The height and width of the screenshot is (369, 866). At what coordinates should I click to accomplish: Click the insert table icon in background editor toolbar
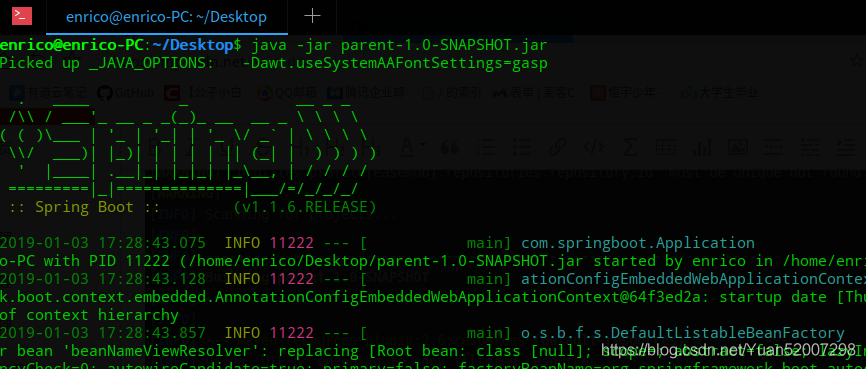pyautogui.click(x=666, y=146)
